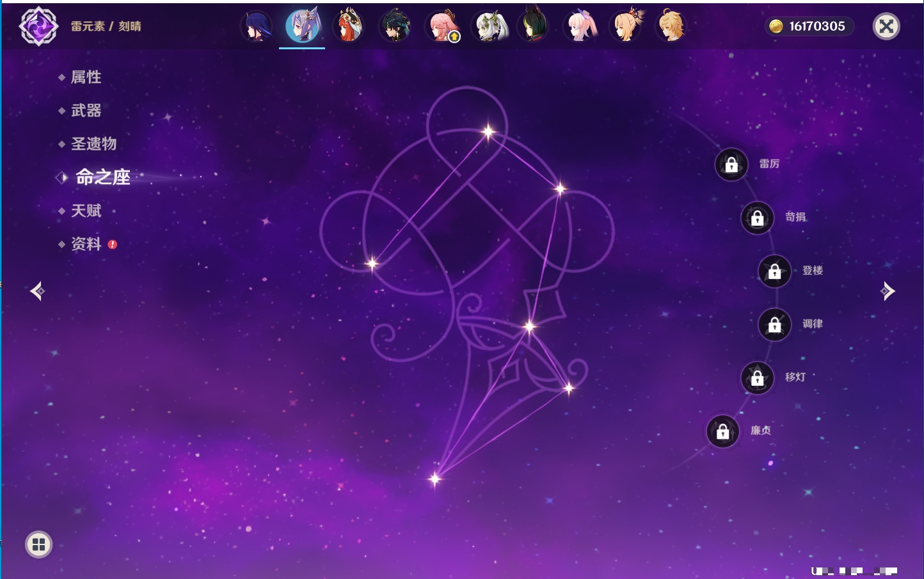Click the locked 登楼 constellation icon

[x=775, y=271]
